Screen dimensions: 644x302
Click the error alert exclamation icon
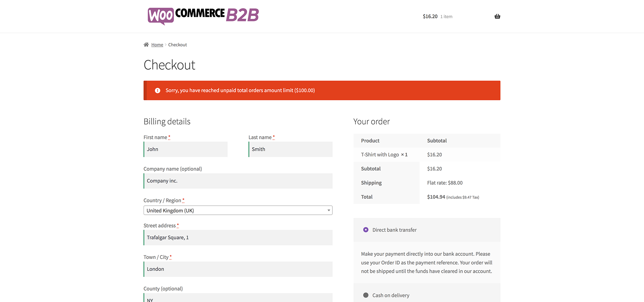[x=157, y=91]
